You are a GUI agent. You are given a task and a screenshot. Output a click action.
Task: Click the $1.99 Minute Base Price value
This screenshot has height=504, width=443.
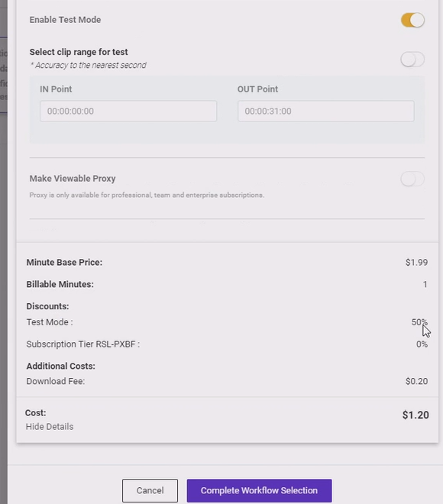click(416, 262)
